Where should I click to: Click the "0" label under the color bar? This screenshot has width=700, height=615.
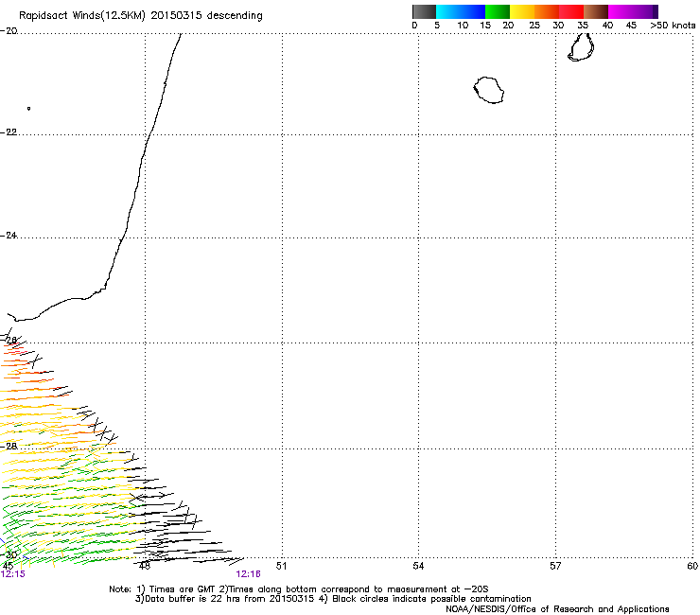click(x=414, y=26)
